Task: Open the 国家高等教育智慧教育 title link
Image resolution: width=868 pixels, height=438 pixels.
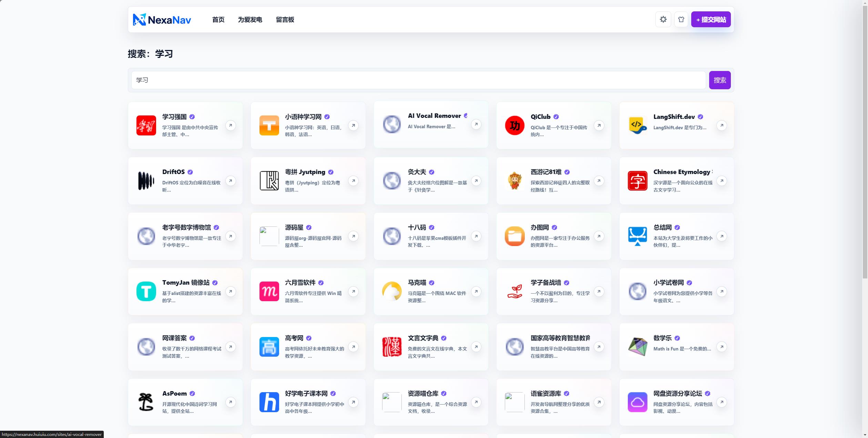Action: tap(560, 338)
